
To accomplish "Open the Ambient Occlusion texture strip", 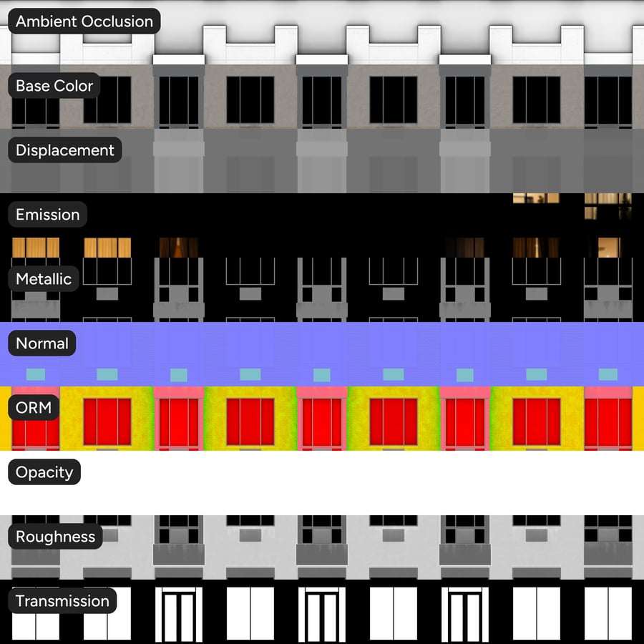I will coord(322,32).
